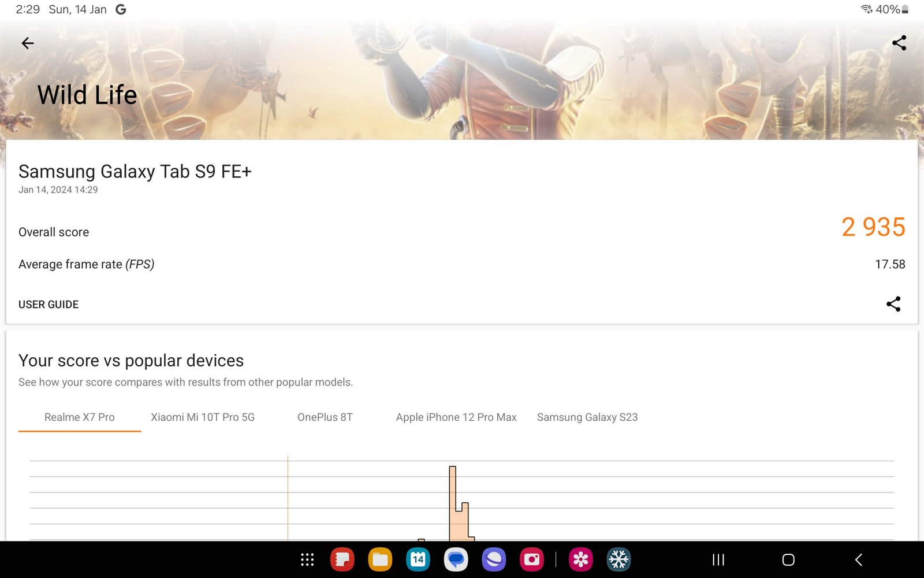Tap the tall bar in the score histogram
The width and height of the screenshot is (924, 578).
click(x=453, y=503)
